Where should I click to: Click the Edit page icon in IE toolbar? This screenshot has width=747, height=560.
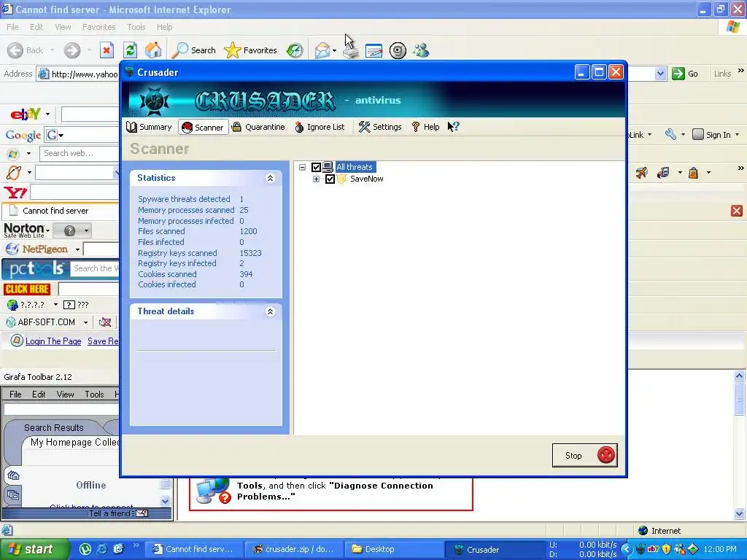[374, 50]
